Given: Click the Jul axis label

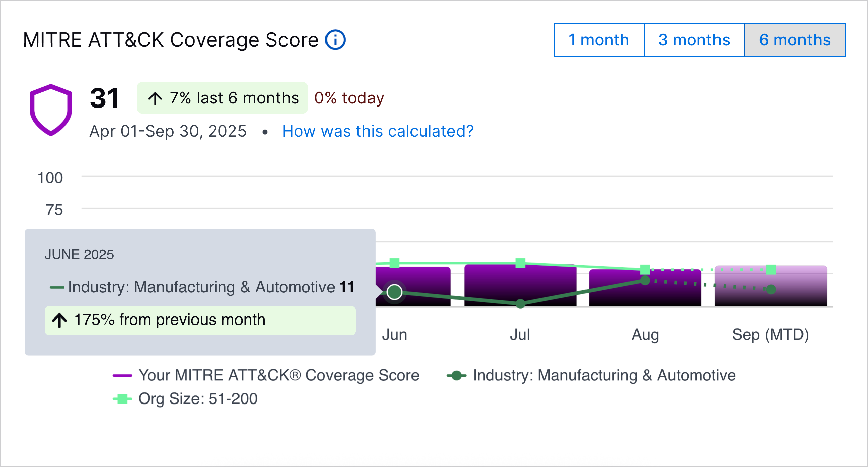Looking at the screenshot, I should click(520, 335).
